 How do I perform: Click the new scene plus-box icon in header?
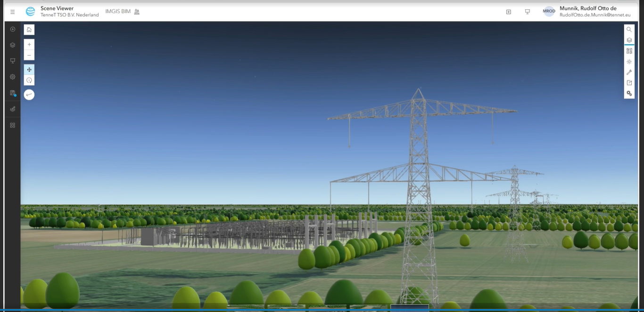508,12
